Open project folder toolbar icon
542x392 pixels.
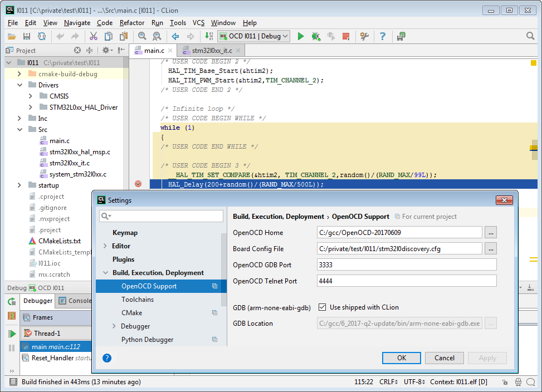pos(12,36)
